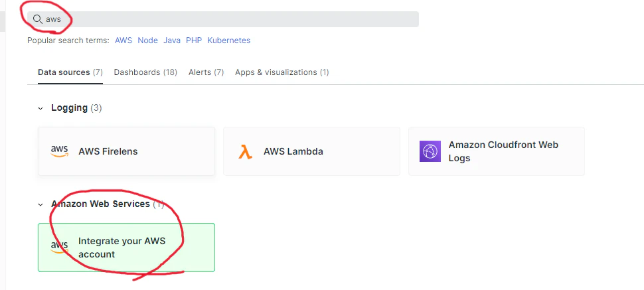Choose the Java popular search term
The image size is (644, 290).
(x=172, y=40)
